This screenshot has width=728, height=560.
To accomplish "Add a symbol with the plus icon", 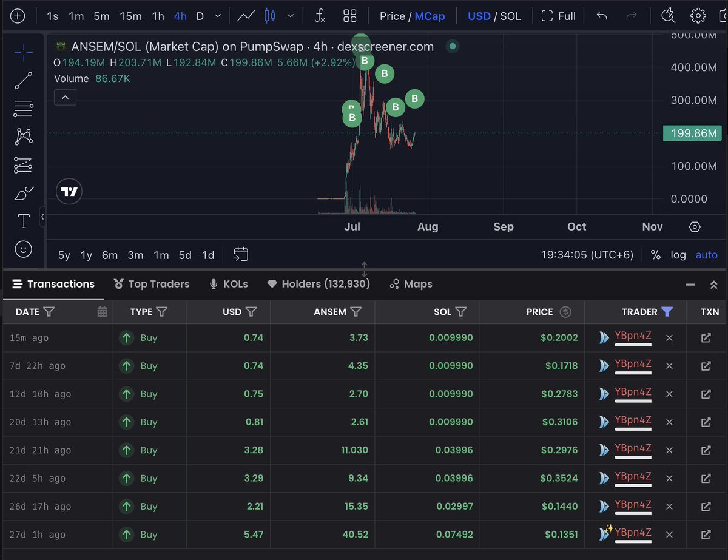I will [18, 16].
